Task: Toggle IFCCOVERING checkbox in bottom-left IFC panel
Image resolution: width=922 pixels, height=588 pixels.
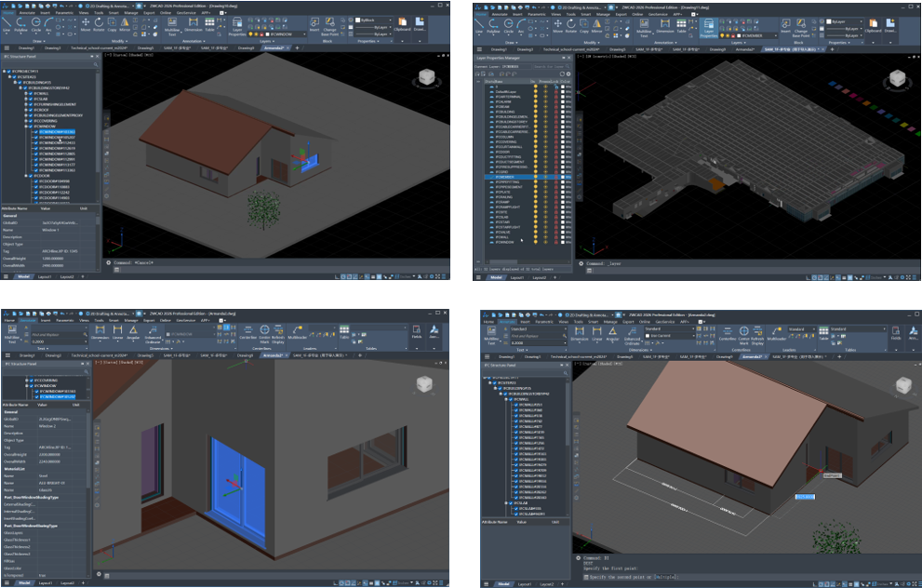Action: click(x=30, y=381)
